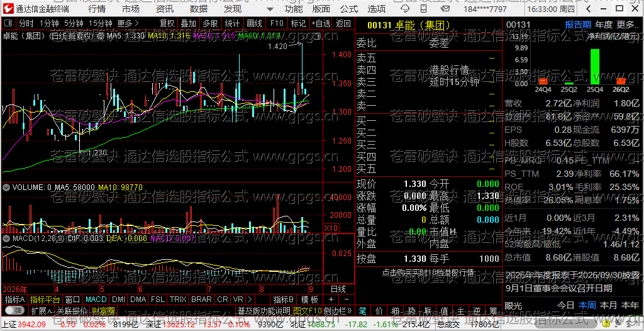Open the 选项 menu
Viewport: 644px width, 331px height.
(x=377, y=9)
